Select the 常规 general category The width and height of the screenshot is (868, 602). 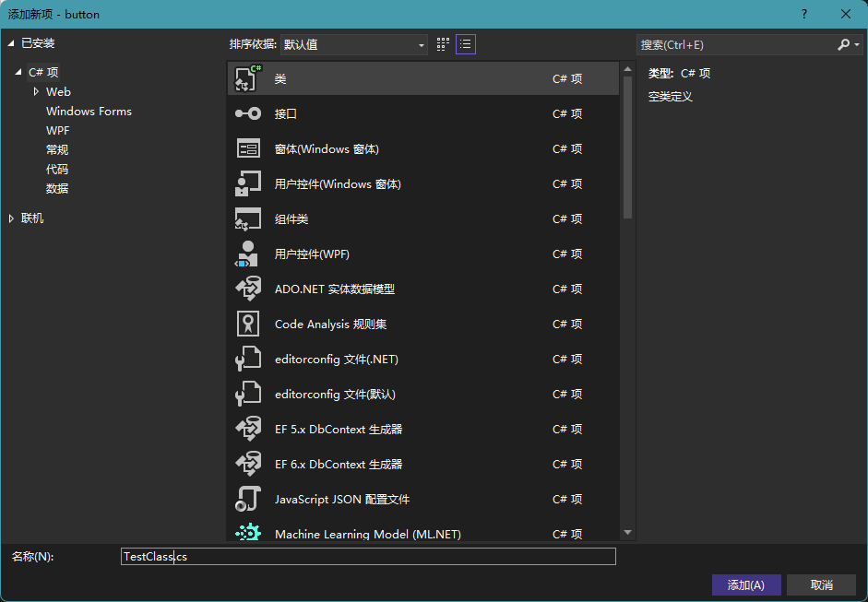(x=57, y=150)
